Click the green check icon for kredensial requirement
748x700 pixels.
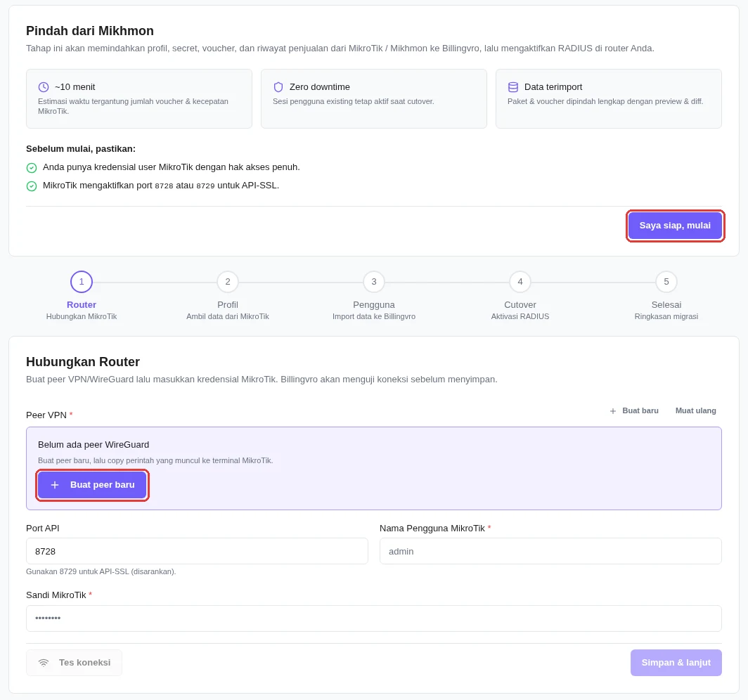click(32, 168)
